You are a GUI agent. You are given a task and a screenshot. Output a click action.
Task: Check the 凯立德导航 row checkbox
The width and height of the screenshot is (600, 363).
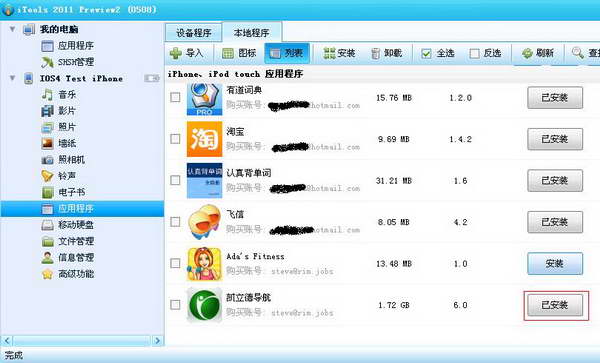175,304
